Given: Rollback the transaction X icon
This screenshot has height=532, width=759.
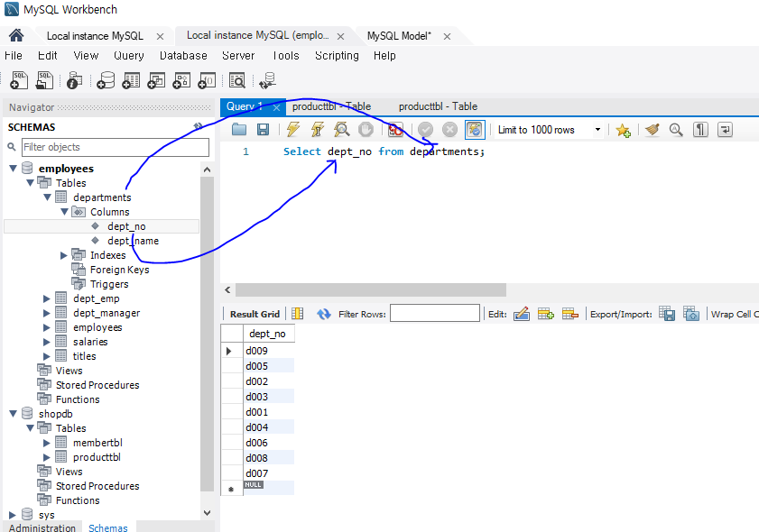Looking at the screenshot, I should click(x=449, y=130).
